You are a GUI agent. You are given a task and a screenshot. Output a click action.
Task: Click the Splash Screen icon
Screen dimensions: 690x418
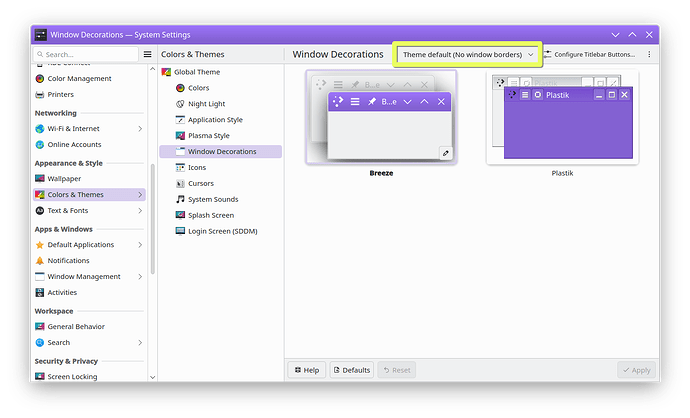pos(180,215)
